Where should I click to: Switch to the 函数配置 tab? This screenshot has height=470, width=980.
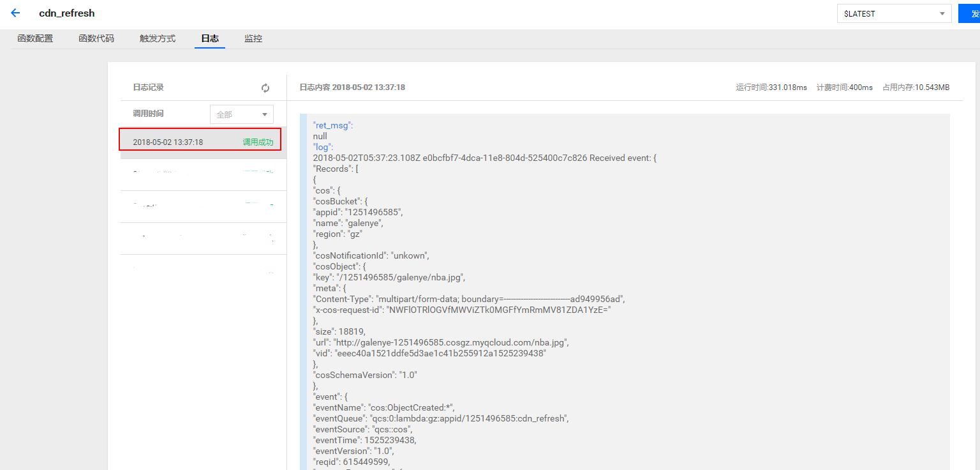coord(35,38)
